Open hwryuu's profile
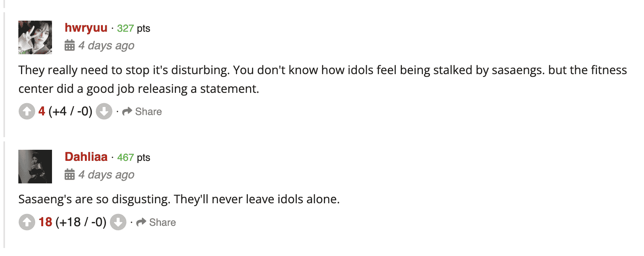 [x=86, y=28]
